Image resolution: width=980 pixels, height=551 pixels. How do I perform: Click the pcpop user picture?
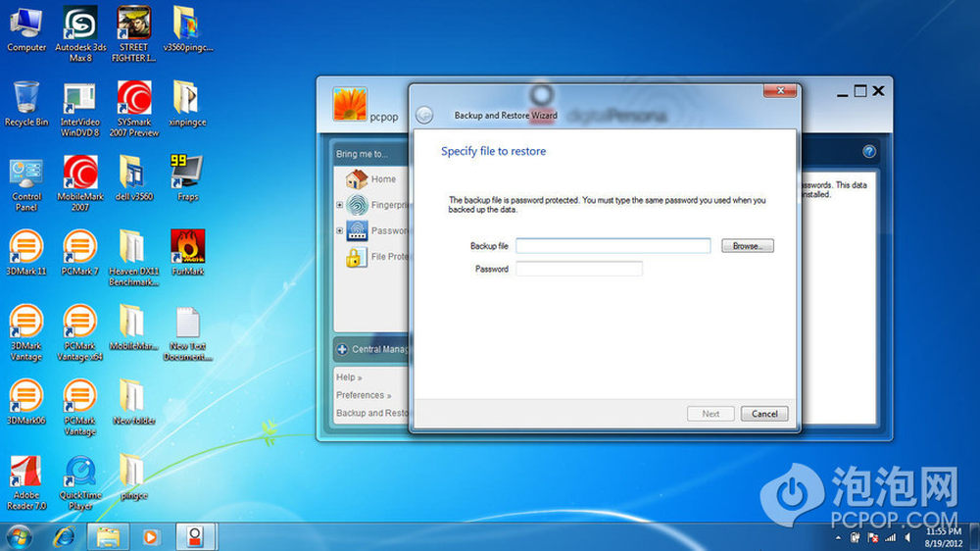pyautogui.click(x=350, y=104)
